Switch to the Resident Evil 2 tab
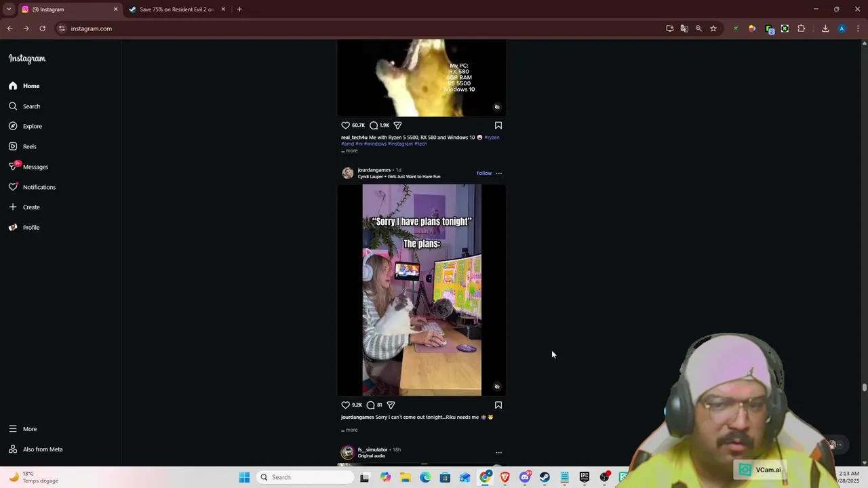The image size is (868, 488). (x=176, y=9)
